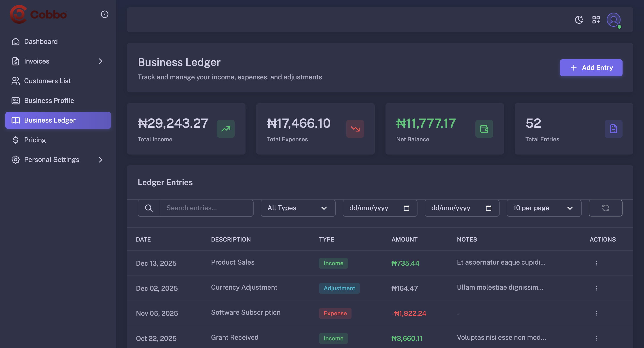The height and width of the screenshot is (348, 644).
Task: Open actions menu for Software Subscription row
Action: click(596, 313)
